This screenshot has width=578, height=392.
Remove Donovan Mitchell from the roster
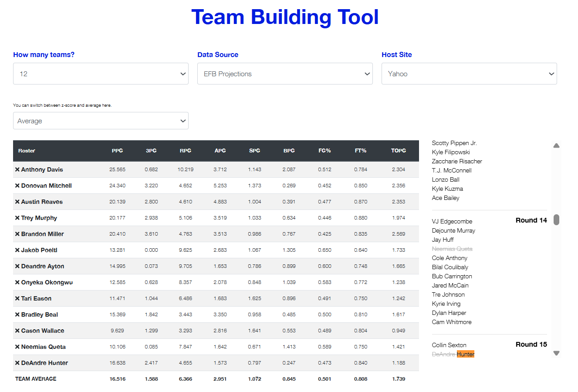[17, 186]
